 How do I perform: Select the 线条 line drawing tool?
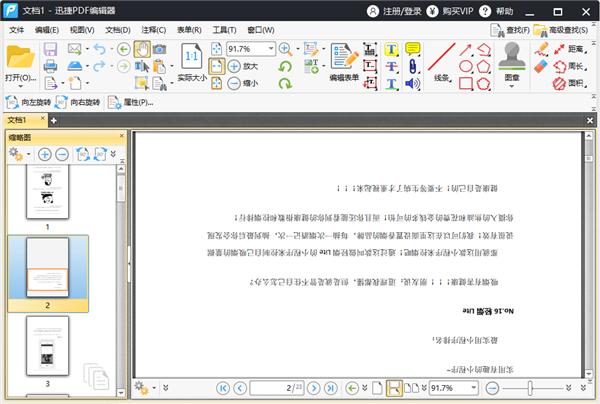(x=442, y=62)
